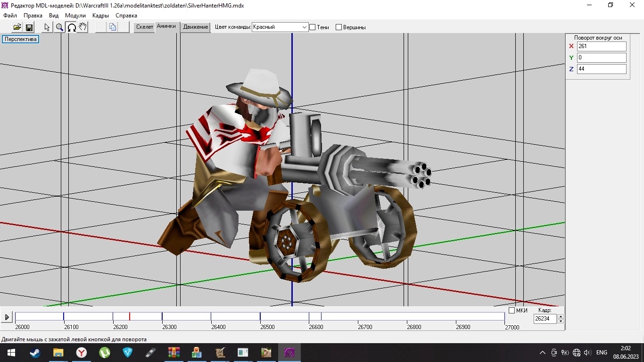Activate the magnifier zoom tool
Screen dimensions: 644x362
click(59, 27)
